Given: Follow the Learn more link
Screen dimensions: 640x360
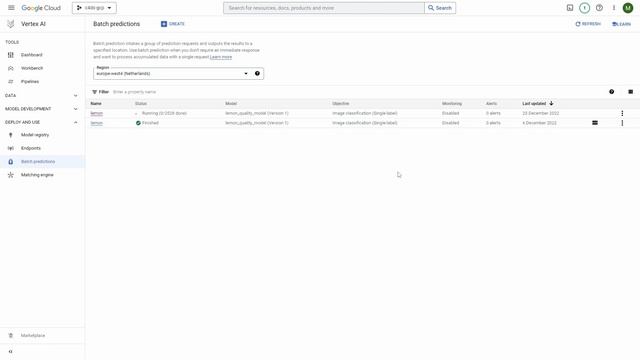Looking at the screenshot, I should [x=221, y=57].
